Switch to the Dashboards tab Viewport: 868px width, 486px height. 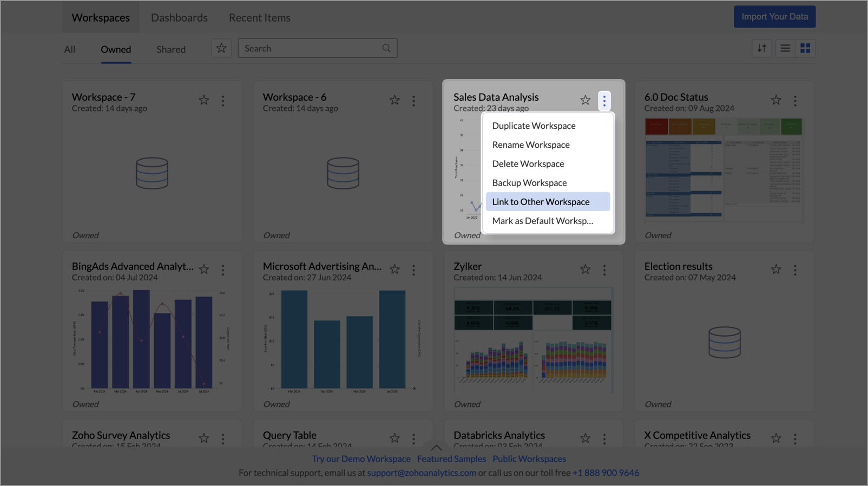pos(179,17)
